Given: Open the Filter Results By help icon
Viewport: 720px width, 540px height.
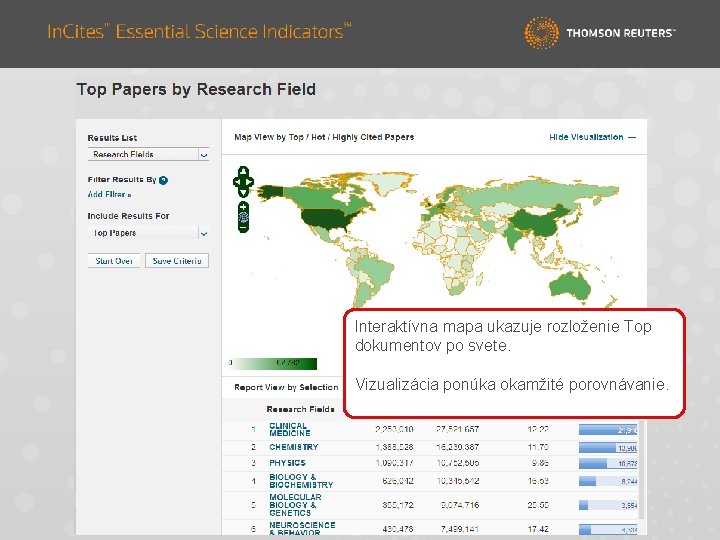Looking at the screenshot, I should point(163,180).
